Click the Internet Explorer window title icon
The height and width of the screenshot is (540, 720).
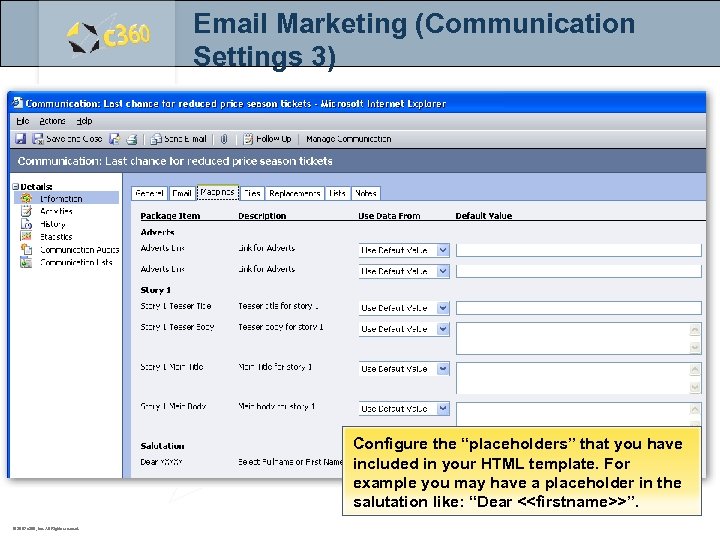click(17, 103)
